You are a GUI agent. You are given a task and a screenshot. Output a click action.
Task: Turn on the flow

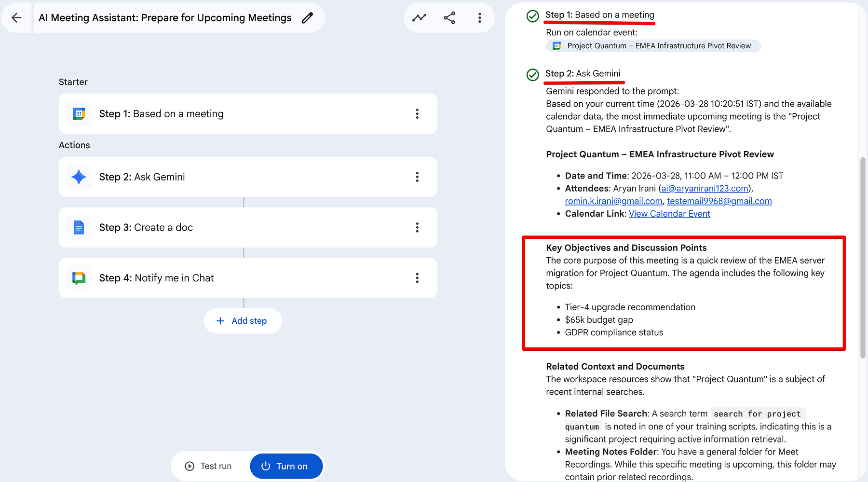286,466
